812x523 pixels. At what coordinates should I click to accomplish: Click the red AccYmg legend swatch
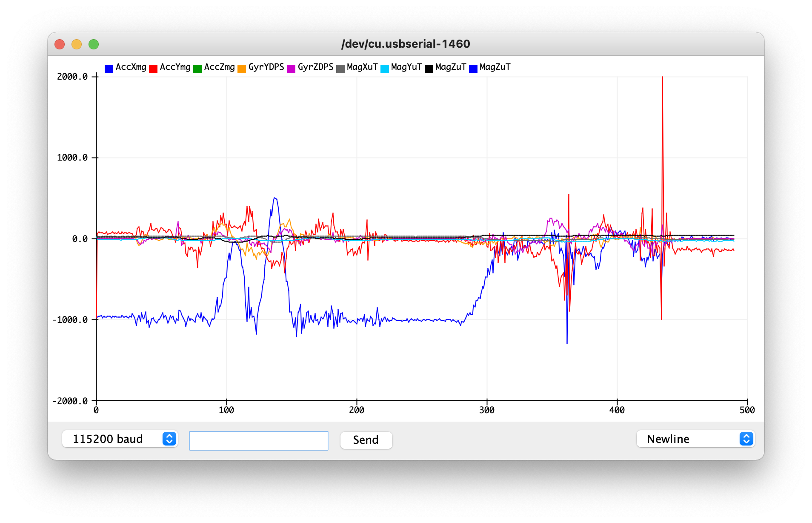[x=153, y=69]
